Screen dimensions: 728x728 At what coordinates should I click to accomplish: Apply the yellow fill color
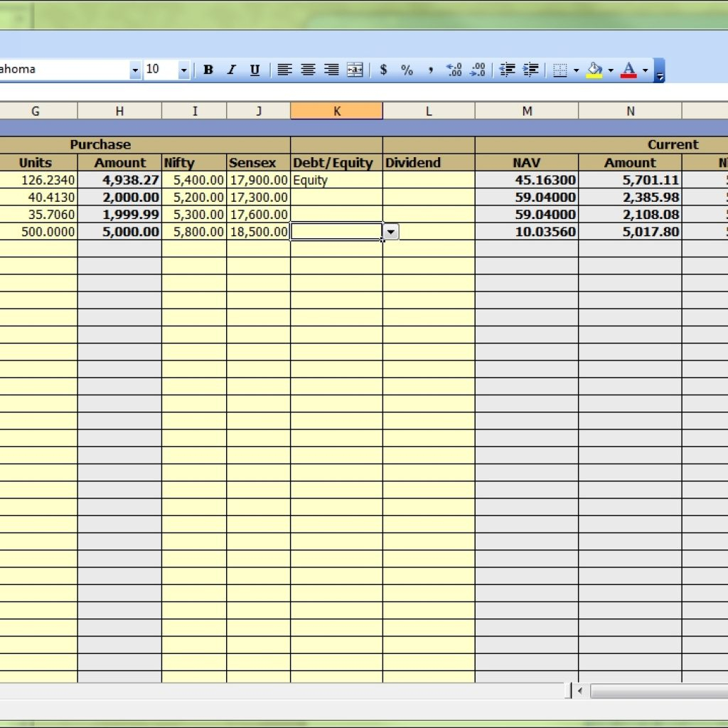click(x=594, y=70)
